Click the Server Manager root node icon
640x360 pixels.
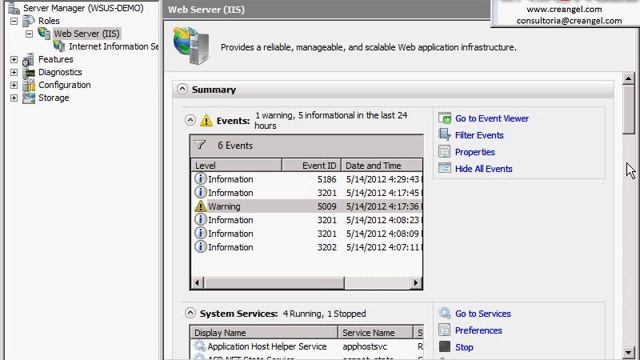click(14, 8)
